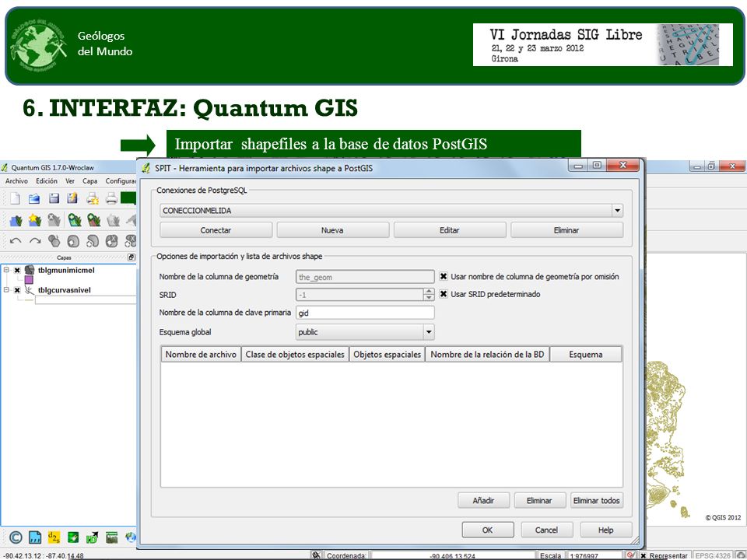Click the Nueva connection button
This screenshot has width=747, height=560.
(x=332, y=230)
